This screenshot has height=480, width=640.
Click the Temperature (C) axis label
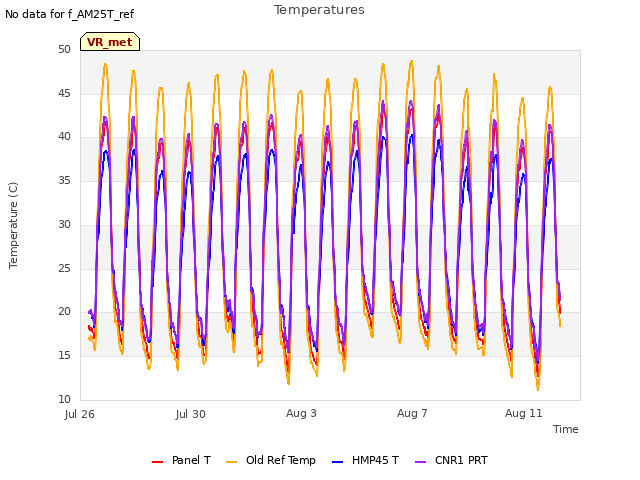pyautogui.click(x=13, y=225)
